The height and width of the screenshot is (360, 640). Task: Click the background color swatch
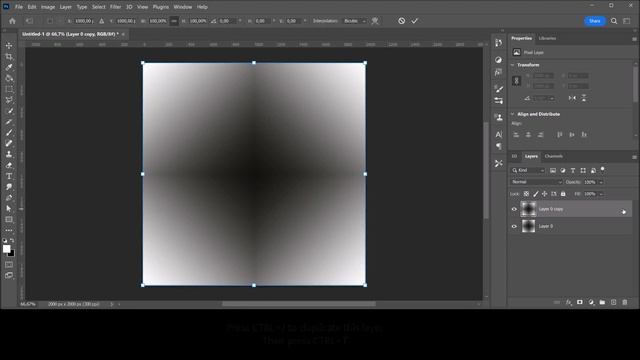point(12,253)
